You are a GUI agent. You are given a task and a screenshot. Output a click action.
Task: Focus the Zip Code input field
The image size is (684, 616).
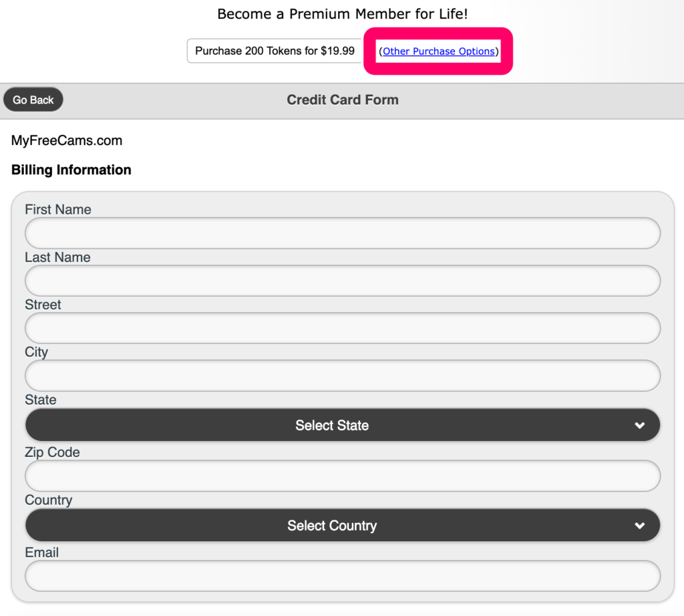[342, 476]
